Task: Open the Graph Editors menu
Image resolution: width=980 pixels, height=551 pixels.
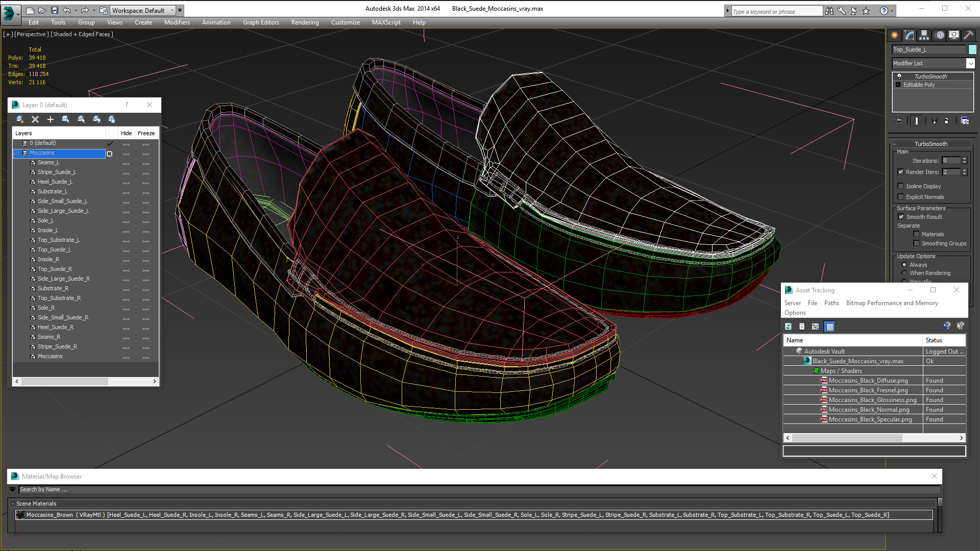Action: (261, 22)
